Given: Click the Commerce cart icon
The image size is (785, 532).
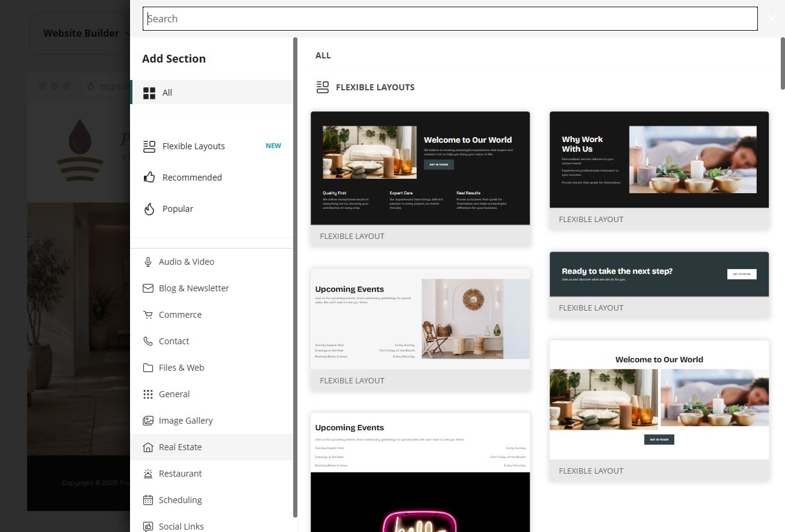Looking at the screenshot, I should click(148, 315).
